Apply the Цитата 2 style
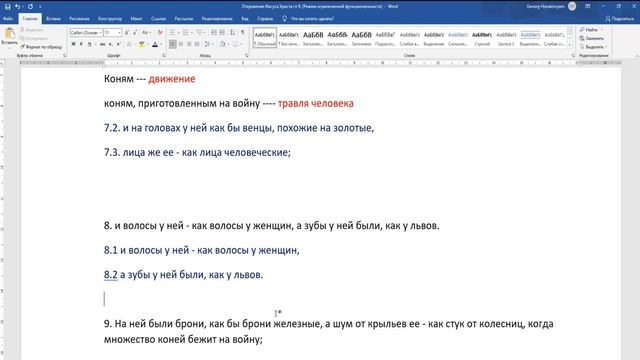640x360 pixels. point(506,38)
